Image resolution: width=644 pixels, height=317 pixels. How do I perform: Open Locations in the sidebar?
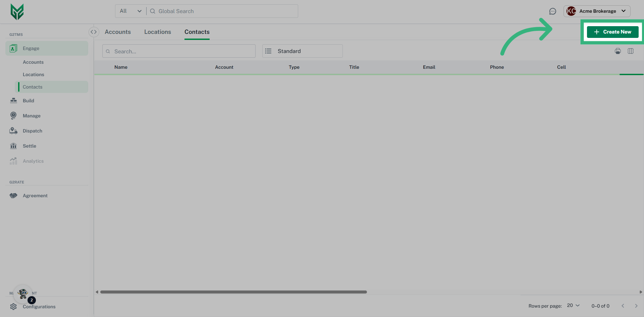(x=34, y=74)
